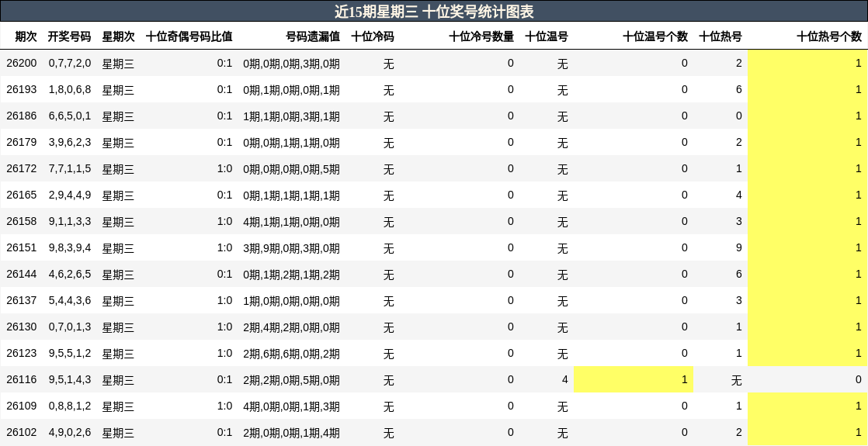Viewport: 868px width, 446px height.
Task: Select winning numbers 3,9,6,2,3
Action: click(x=70, y=142)
